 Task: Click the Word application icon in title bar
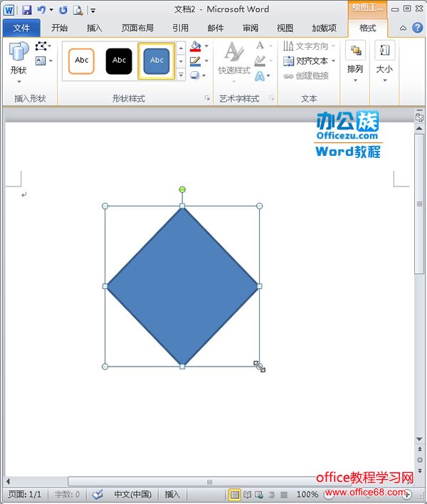tap(9, 10)
